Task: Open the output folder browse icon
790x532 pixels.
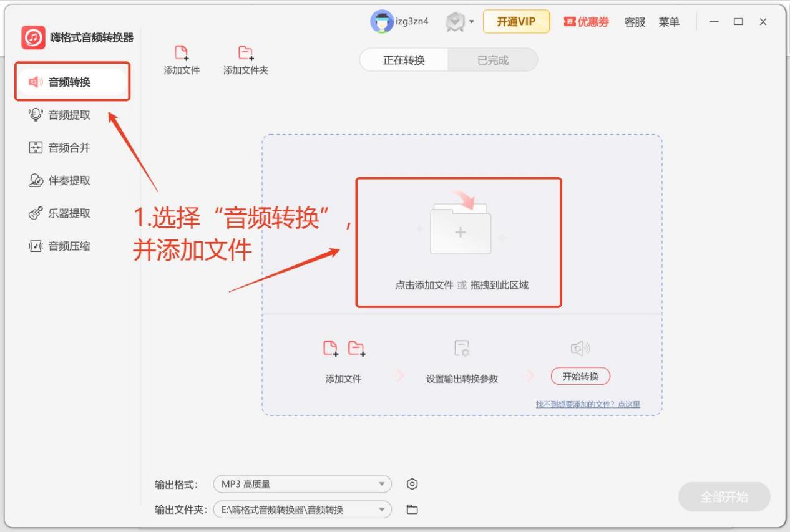Action: (x=412, y=510)
